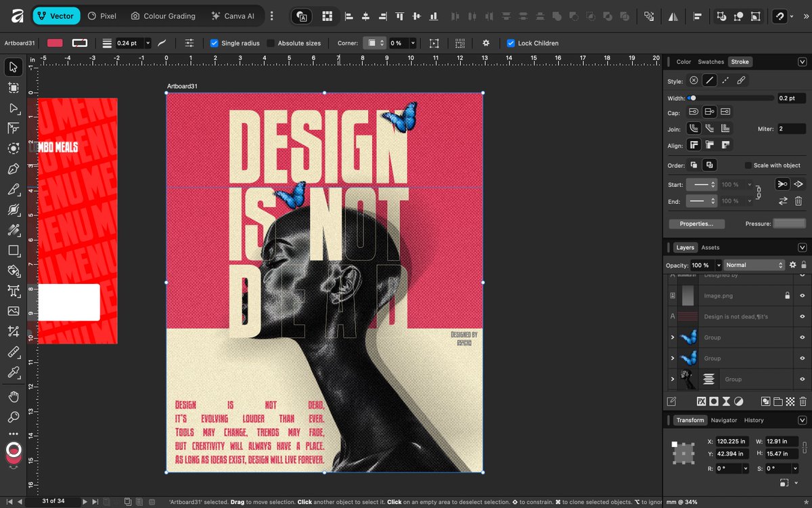Image resolution: width=812 pixels, height=508 pixels.
Task: Expand the Group layer with portrait thumbnail
Action: pyautogui.click(x=672, y=379)
